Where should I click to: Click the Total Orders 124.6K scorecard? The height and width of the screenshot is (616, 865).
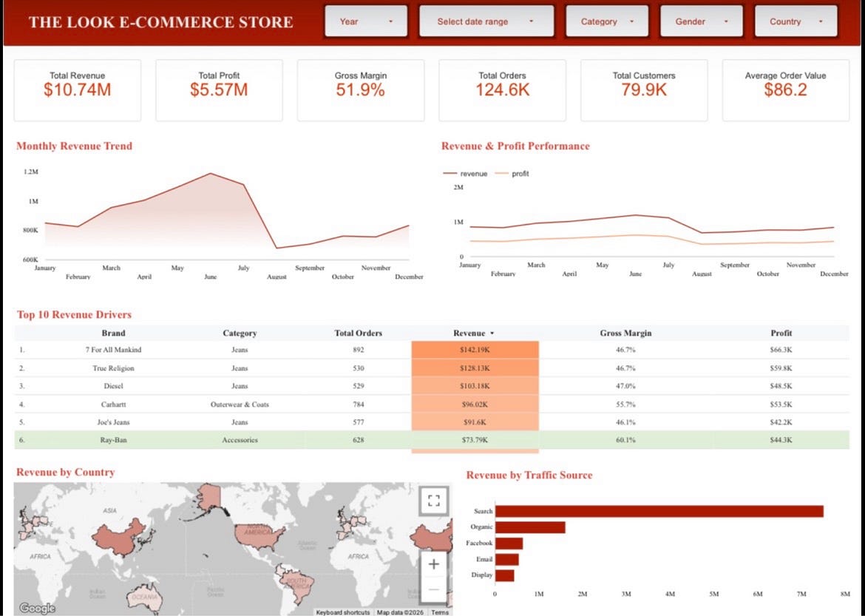(502, 90)
